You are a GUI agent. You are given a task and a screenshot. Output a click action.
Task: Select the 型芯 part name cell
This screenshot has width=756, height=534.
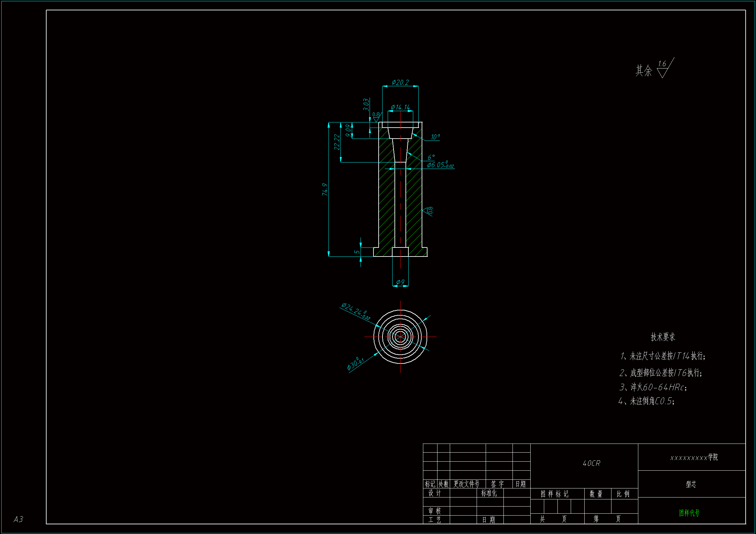[691, 484]
